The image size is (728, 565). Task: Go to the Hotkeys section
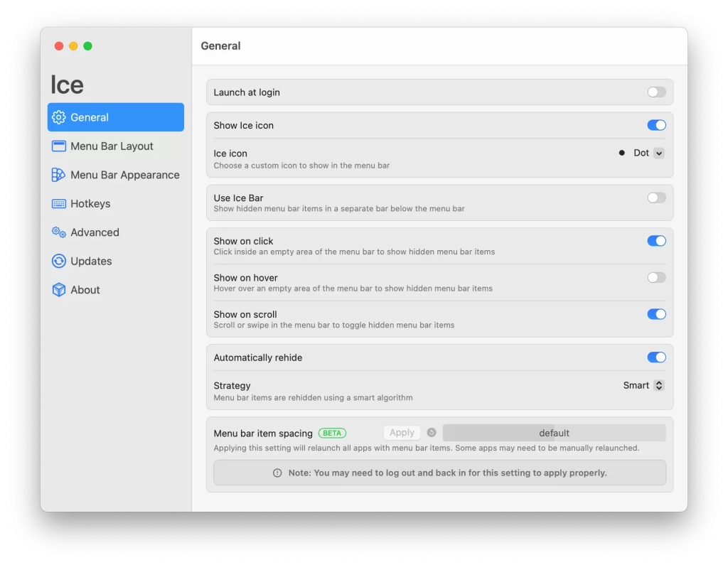116,204
